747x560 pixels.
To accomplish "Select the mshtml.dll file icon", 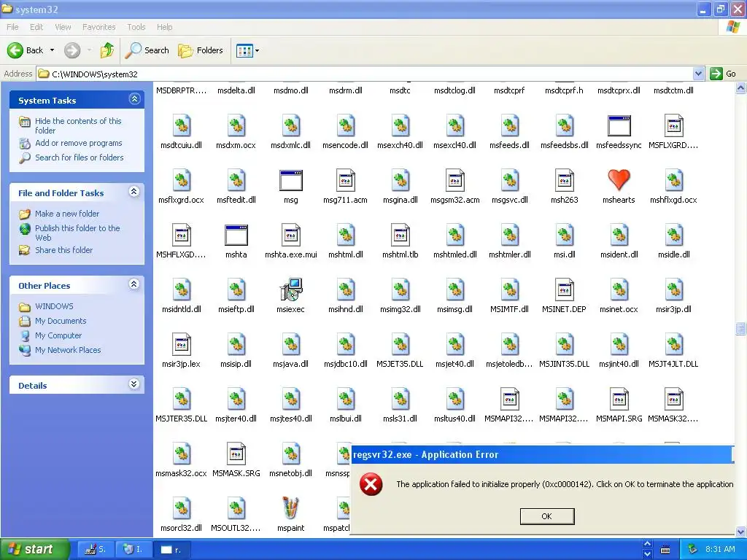I will point(345,236).
